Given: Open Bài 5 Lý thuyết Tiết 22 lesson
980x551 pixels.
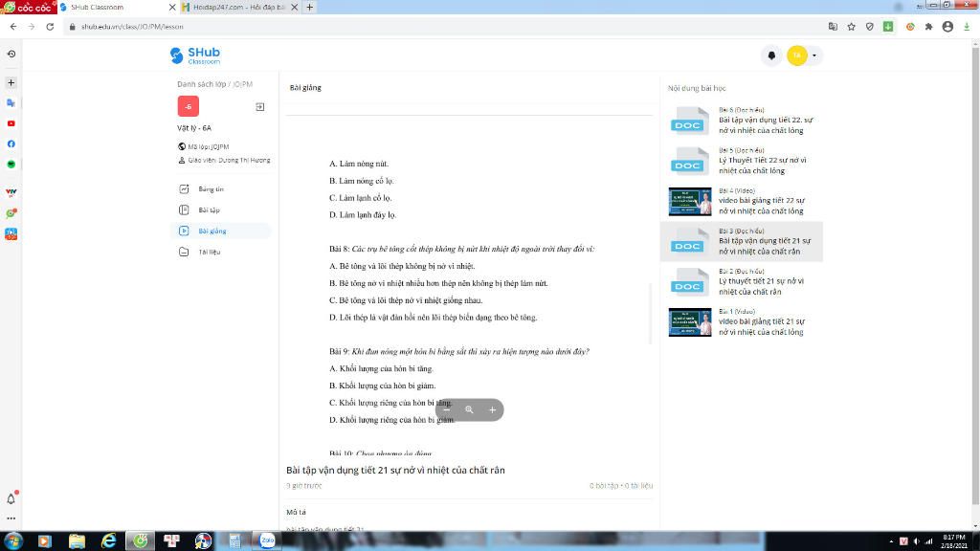Looking at the screenshot, I should point(742,161).
